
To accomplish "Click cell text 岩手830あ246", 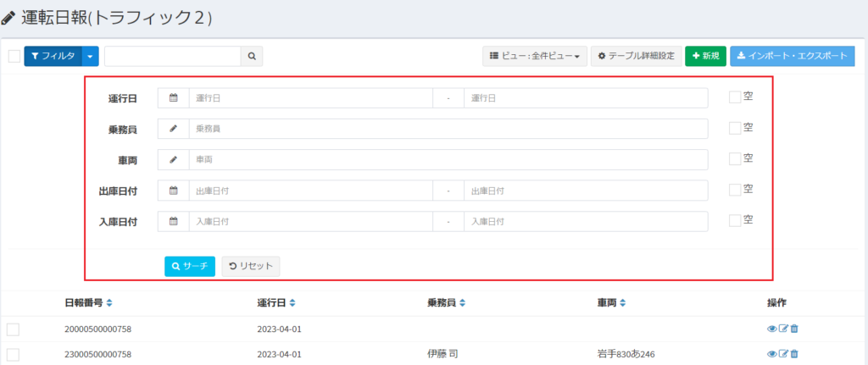I will [627, 354].
